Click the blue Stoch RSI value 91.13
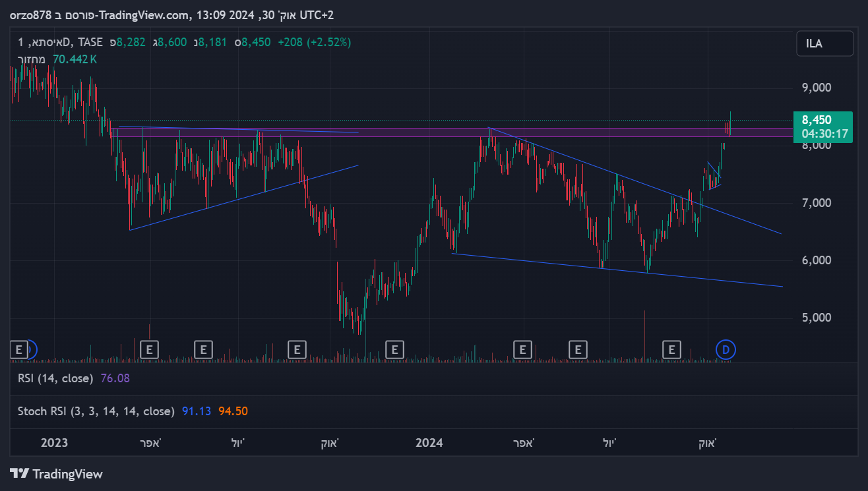 pos(197,411)
